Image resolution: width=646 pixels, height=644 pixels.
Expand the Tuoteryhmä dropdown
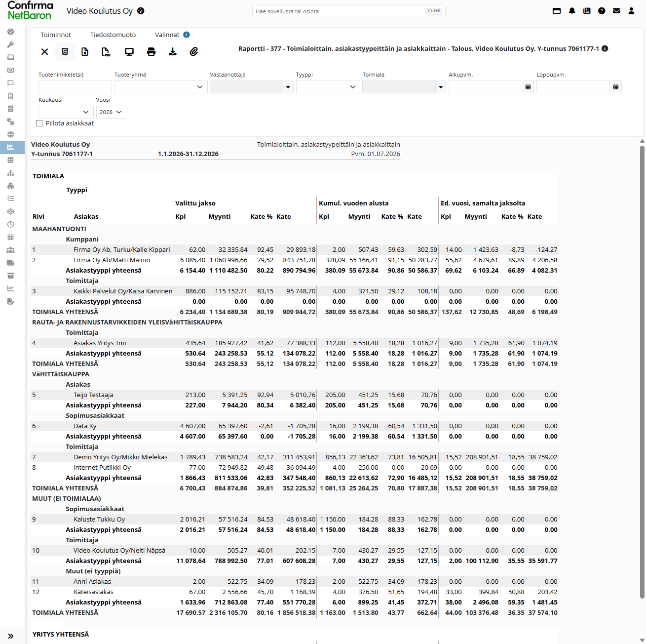coord(161,87)
